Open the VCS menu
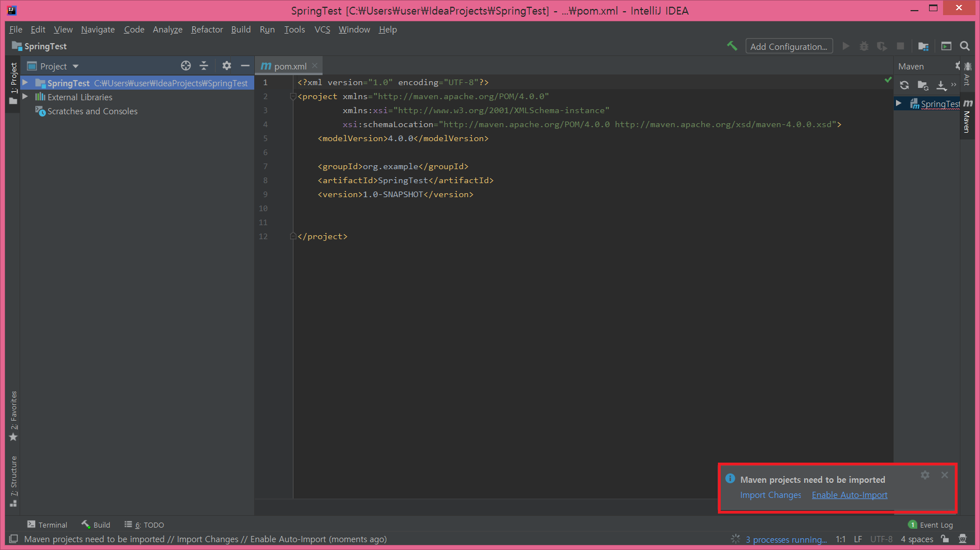Screen dimensions: 980x550 pos(322,29)
